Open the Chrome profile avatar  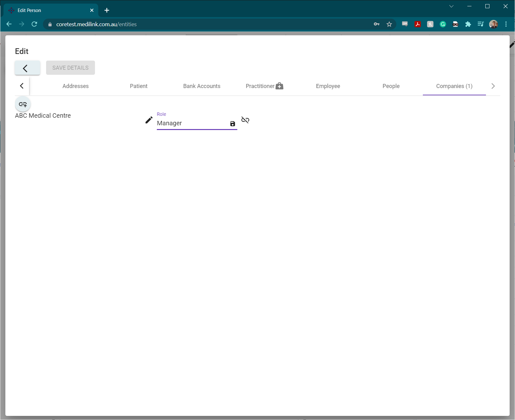494,24
